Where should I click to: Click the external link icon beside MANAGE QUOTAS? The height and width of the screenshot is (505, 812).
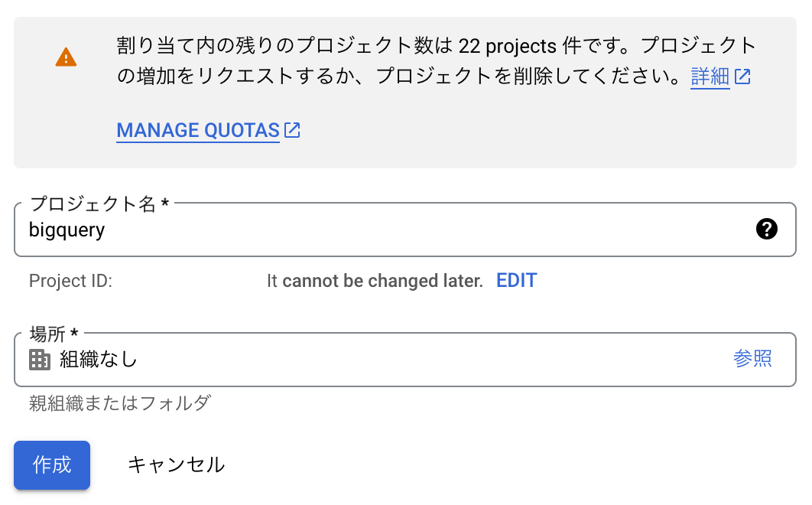[292, 130]
